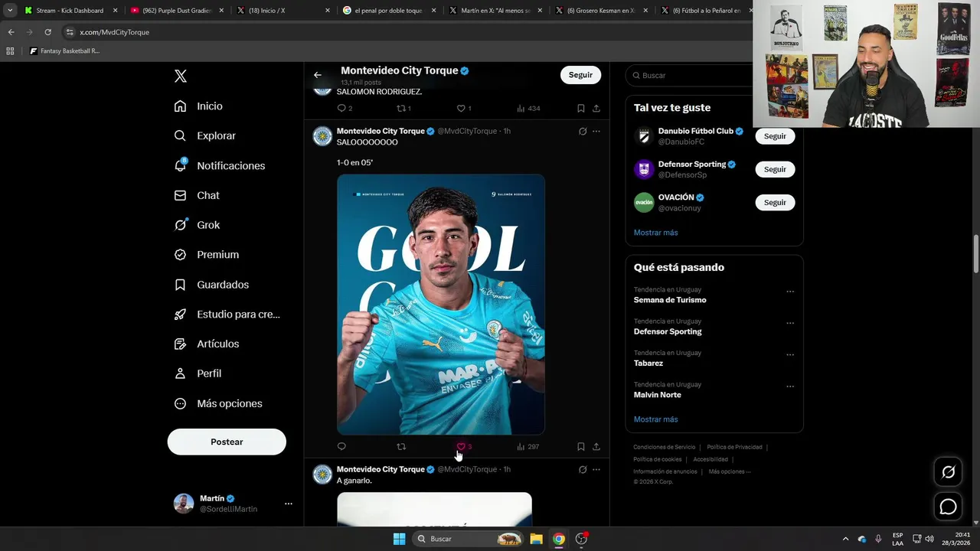Bookmark the post with 434 views

click(581, 108)
